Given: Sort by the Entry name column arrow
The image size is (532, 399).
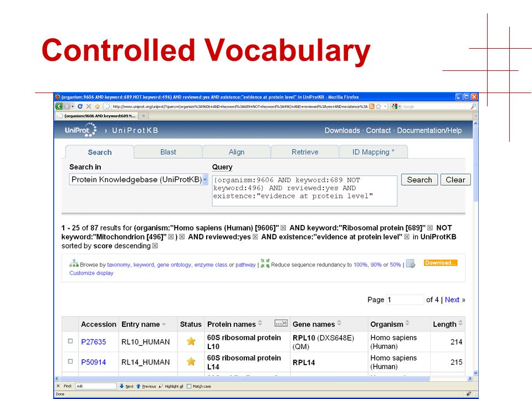Looking at the screenshot, I should 164,324.
